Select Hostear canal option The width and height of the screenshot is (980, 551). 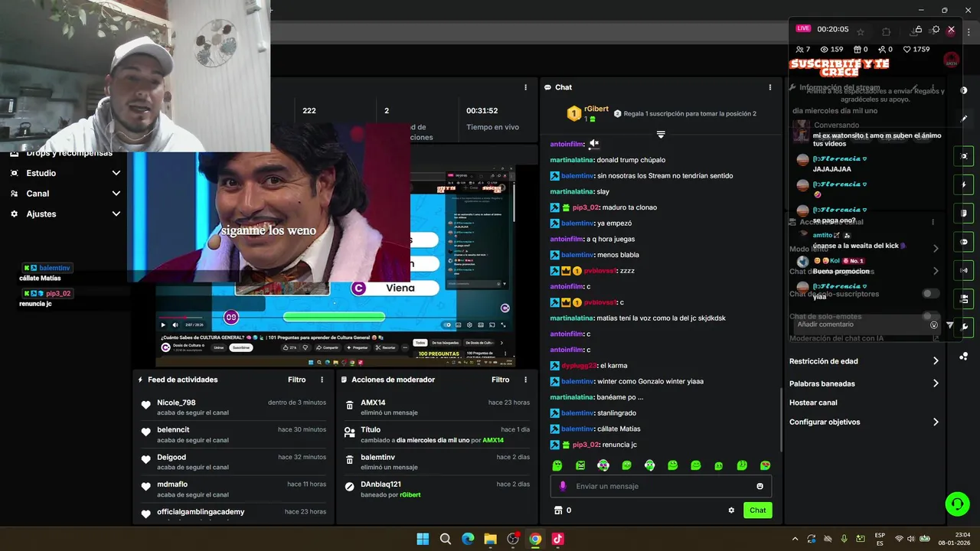(813, 403)
